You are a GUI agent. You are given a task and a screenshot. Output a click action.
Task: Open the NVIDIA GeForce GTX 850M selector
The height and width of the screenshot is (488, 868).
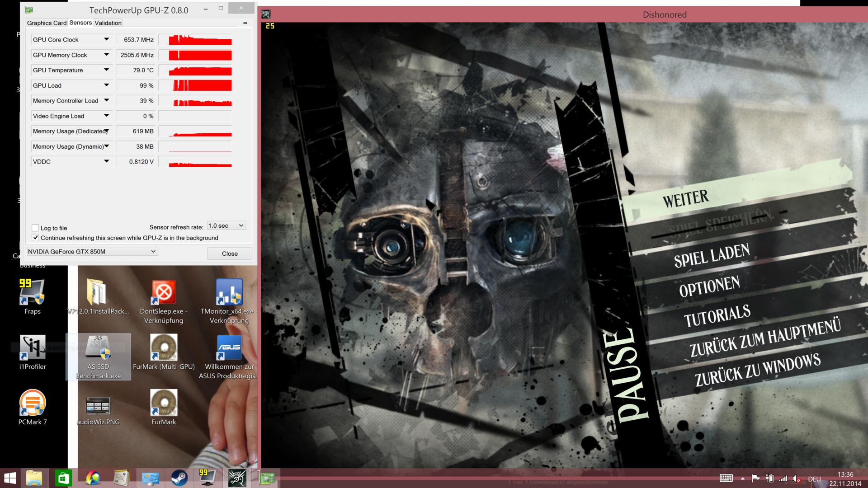tap(92, 252)
